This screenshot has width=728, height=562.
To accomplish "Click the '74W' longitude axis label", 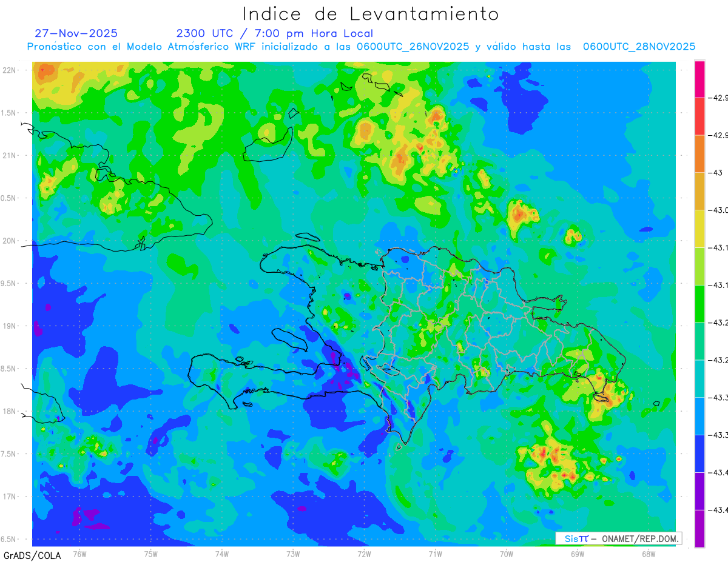I will 222,554.
